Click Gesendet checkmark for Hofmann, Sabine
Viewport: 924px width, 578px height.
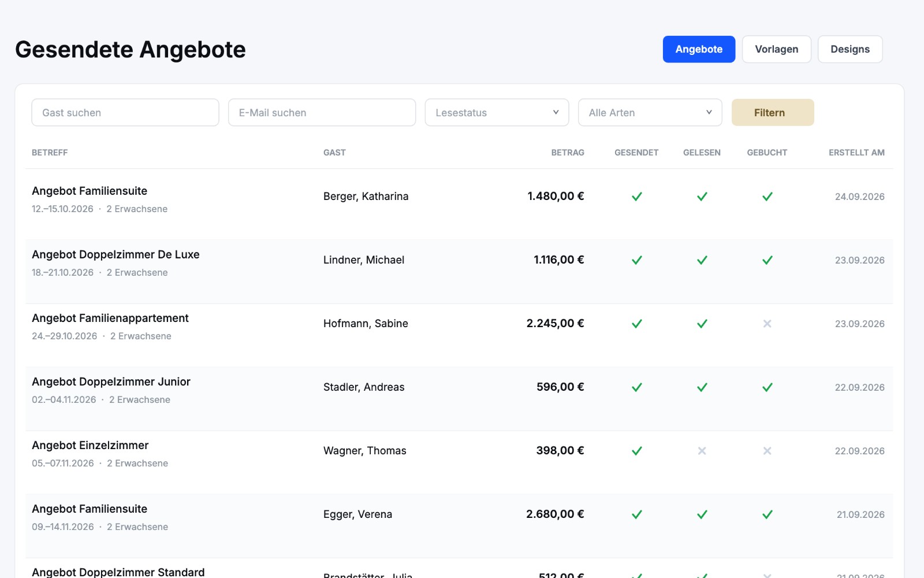click(637, 324)
